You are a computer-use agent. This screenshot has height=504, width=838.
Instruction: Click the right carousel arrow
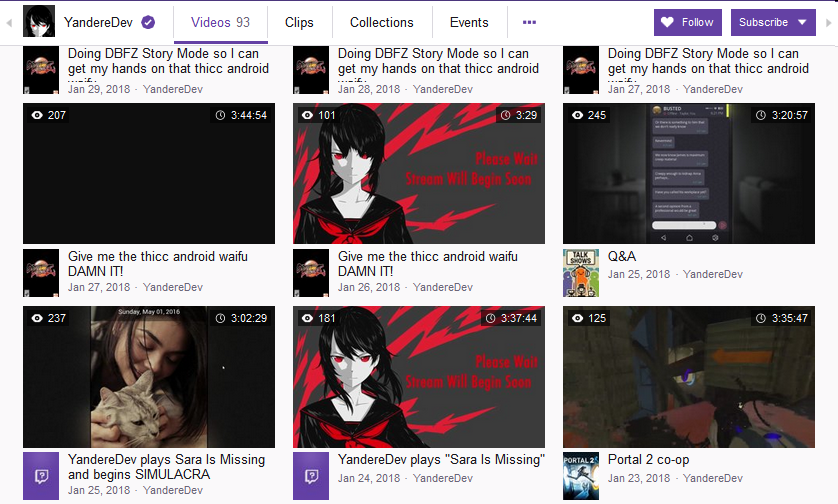(829, 23)
